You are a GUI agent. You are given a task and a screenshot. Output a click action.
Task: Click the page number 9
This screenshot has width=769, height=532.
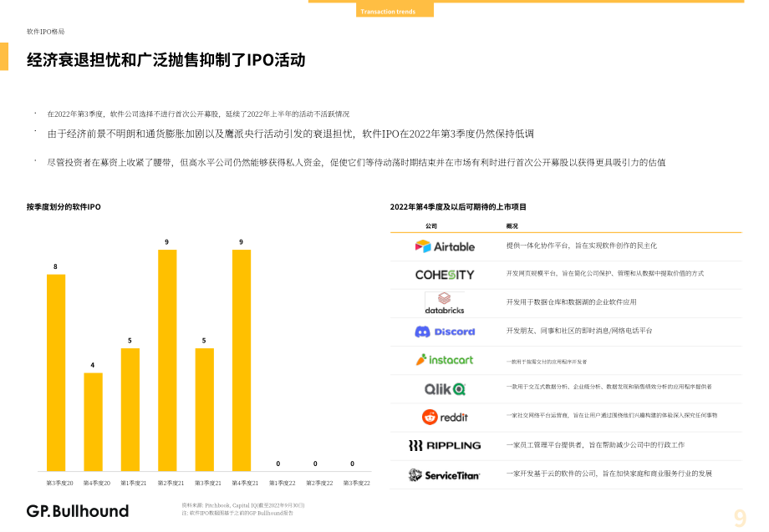(x=740, y=518)
